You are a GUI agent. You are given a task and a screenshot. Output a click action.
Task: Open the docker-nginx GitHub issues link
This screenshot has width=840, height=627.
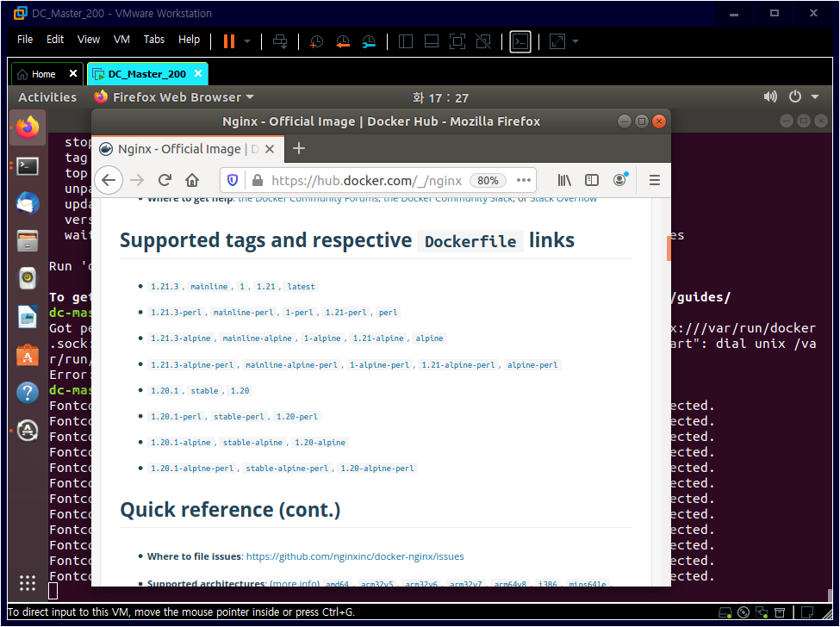[355, 556]
